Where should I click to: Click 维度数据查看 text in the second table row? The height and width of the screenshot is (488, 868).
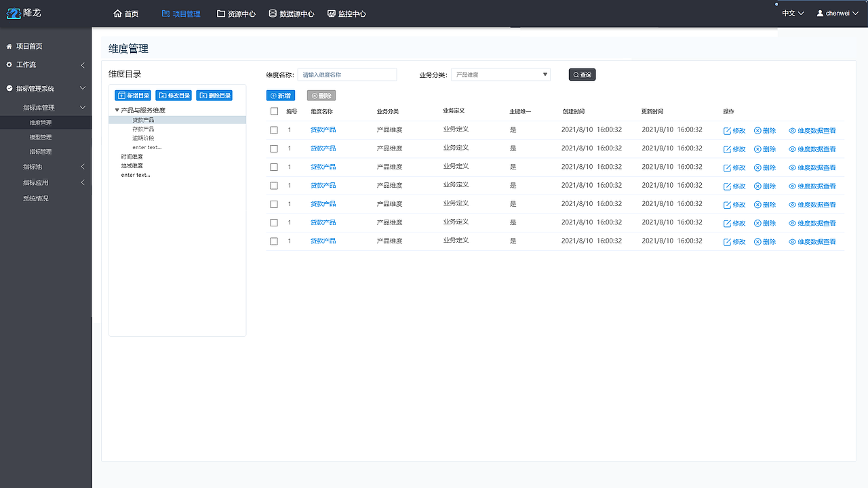[x=816, y=149]
